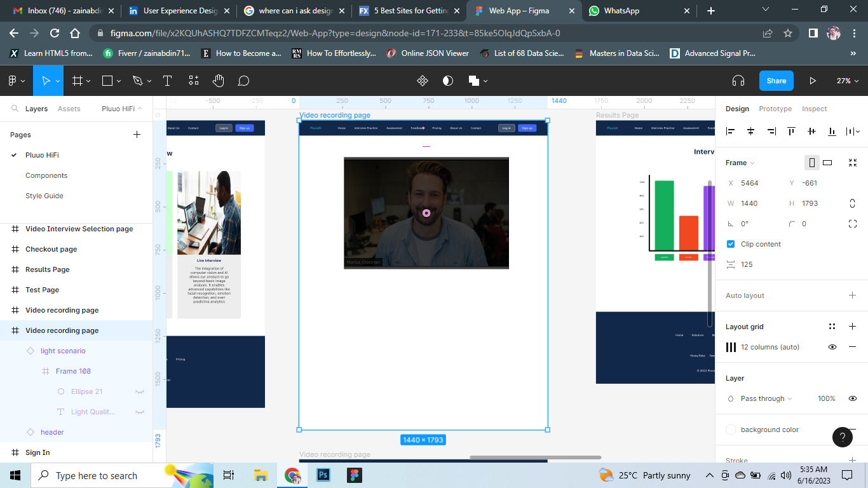Select the Pen tool
868x488 pixels.
(x=137, y=81)
